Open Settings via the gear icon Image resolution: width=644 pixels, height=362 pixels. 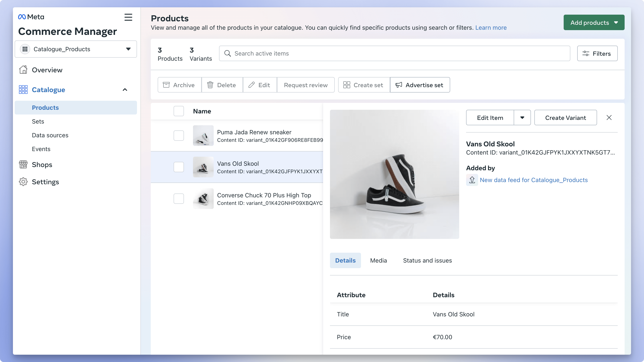pos(23,182)
